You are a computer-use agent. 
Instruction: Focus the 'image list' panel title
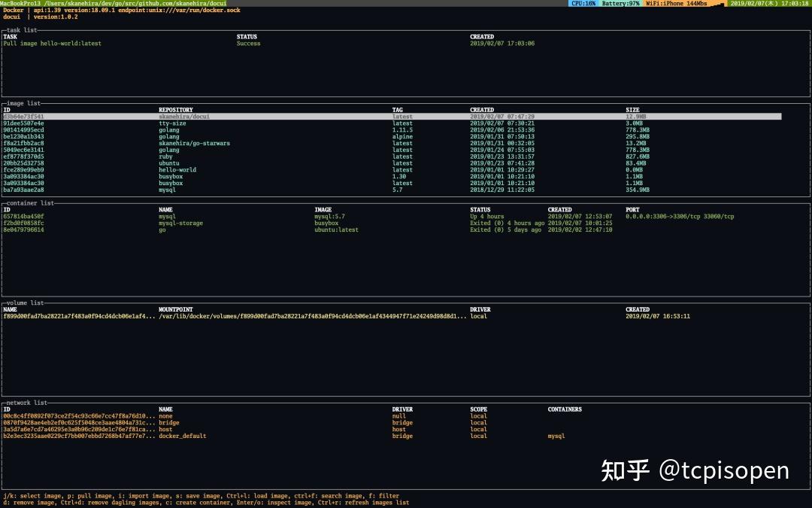[23, 103]
